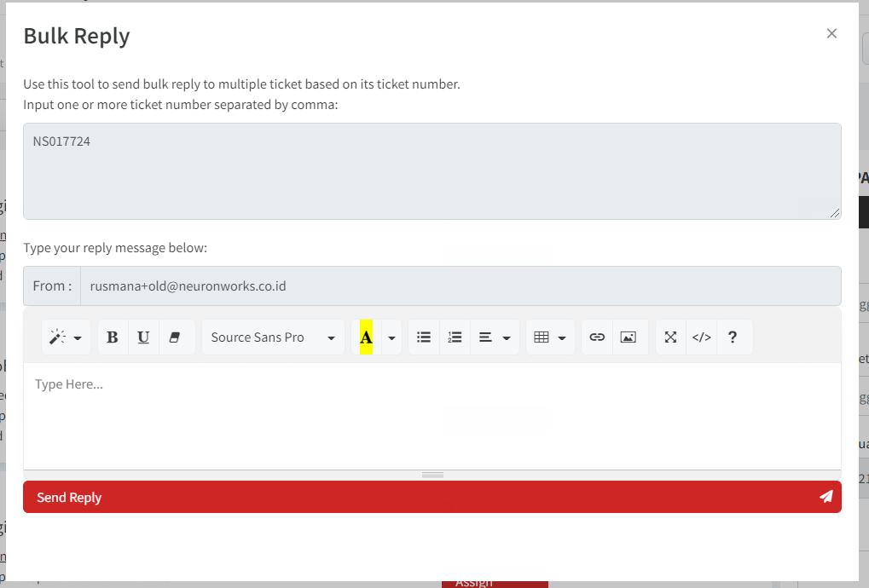Click the Type Here message editor
The width and height of the screenshot is (869, 588).
pyautogui.click(x=432, y=414)
